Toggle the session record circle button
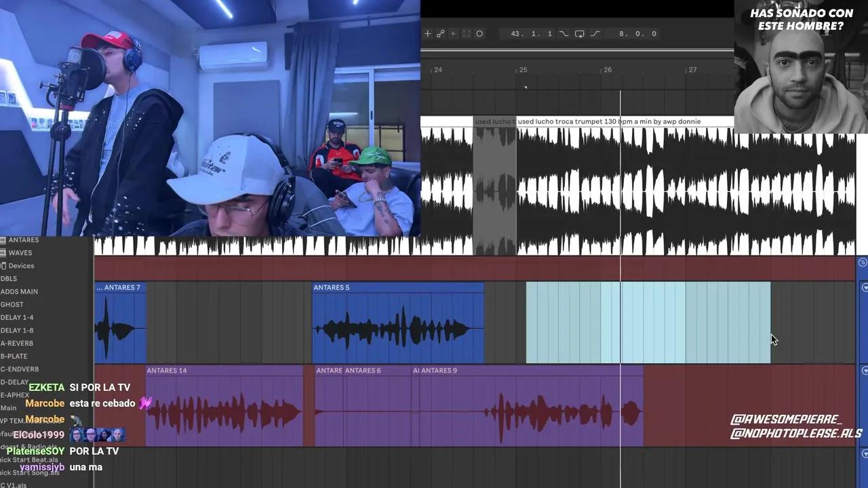868x488 pixels. point(479,34)
